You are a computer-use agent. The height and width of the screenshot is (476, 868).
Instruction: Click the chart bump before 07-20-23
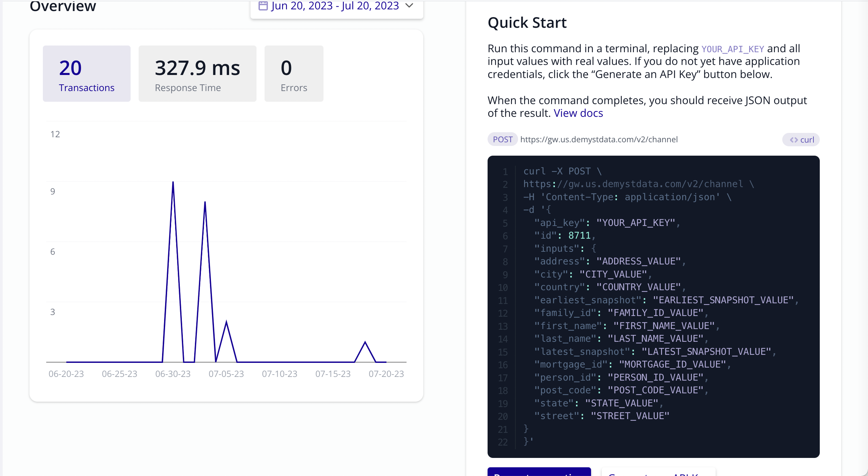tap(365, 342)
